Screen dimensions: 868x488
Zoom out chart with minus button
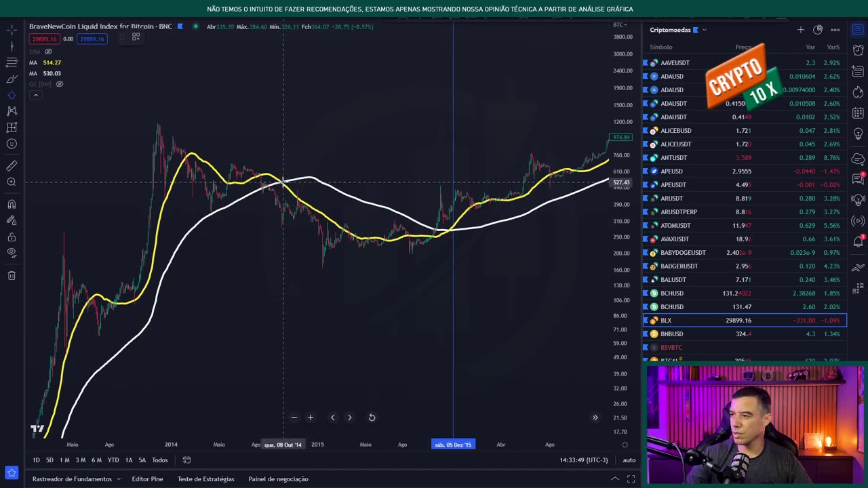(294, 418)
